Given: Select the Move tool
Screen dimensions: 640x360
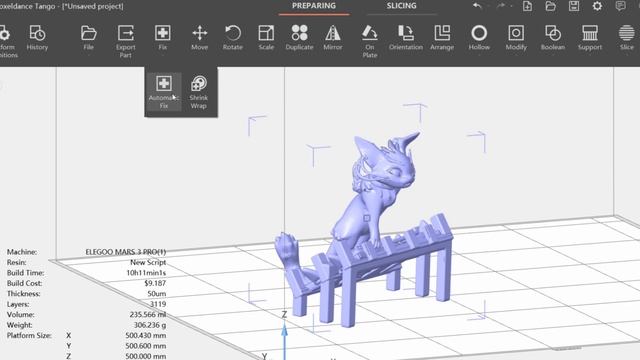Looking at the screenshot, I should [200, 38].
